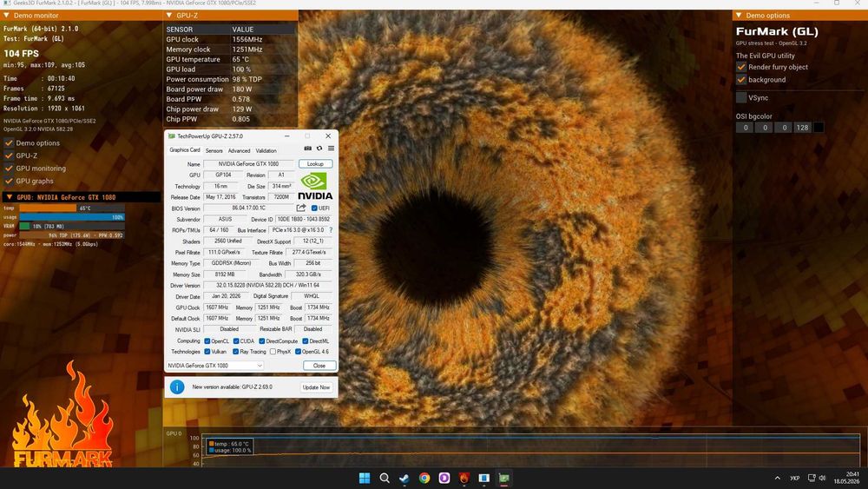Switch to the Advanced tab
This screenshot has width=868, height=489.
pos(240,150)
